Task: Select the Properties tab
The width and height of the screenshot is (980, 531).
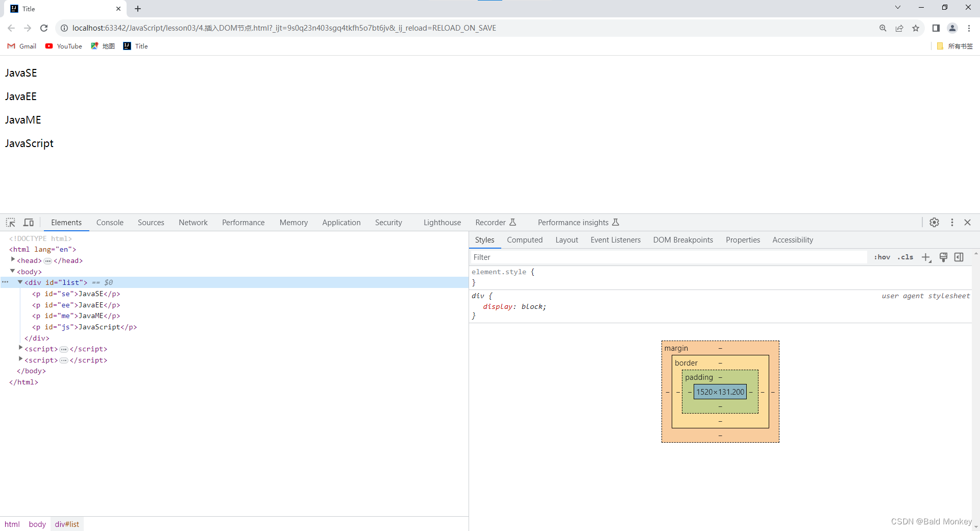Action: click(743, 240)
